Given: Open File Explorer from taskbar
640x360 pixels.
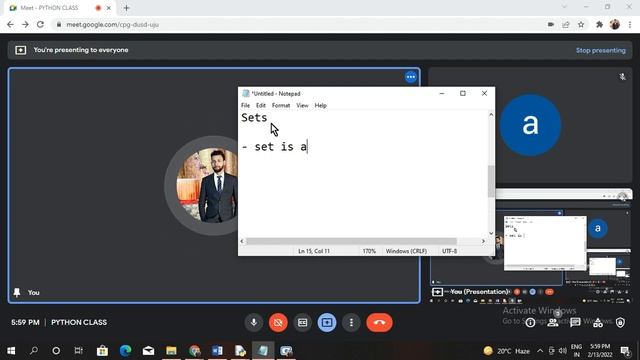Looking at the screenshot, I should (171, 351).
